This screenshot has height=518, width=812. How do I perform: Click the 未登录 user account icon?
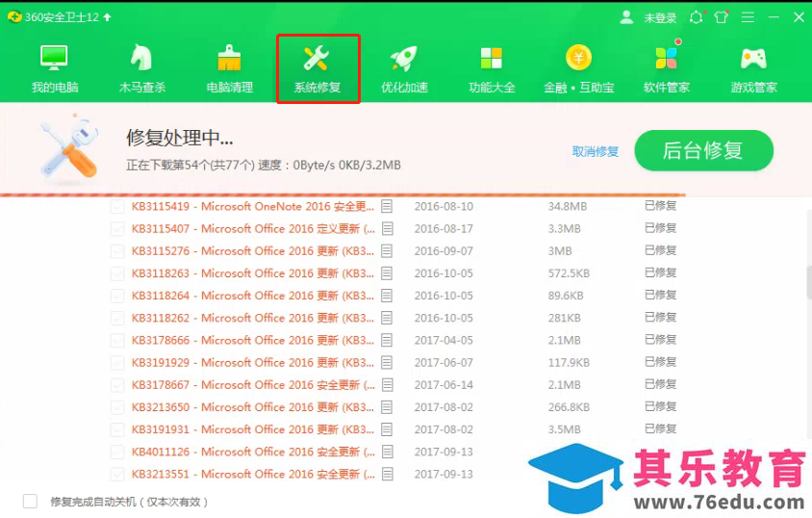coord(626,17)
